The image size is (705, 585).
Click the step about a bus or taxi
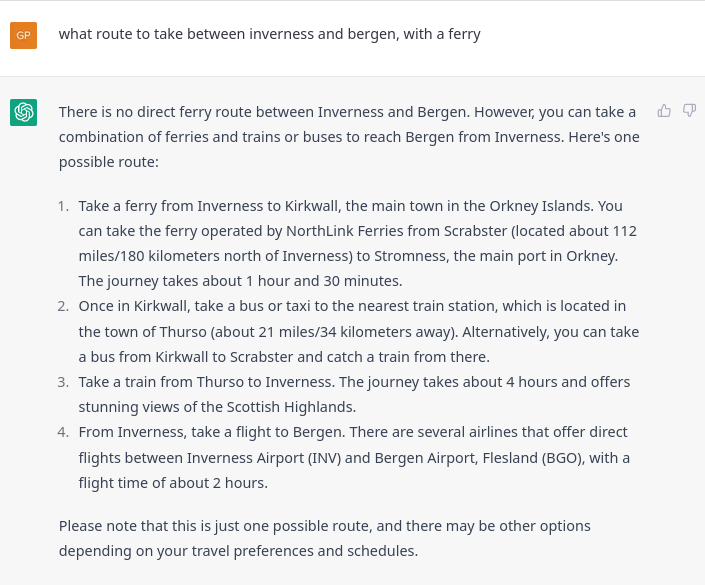tap(358, 331)
